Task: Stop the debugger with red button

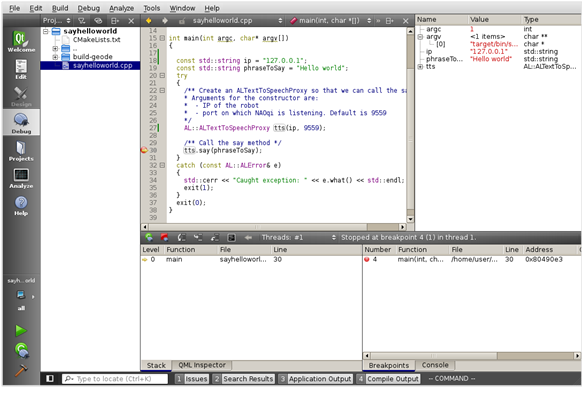Action: [164, 237]
